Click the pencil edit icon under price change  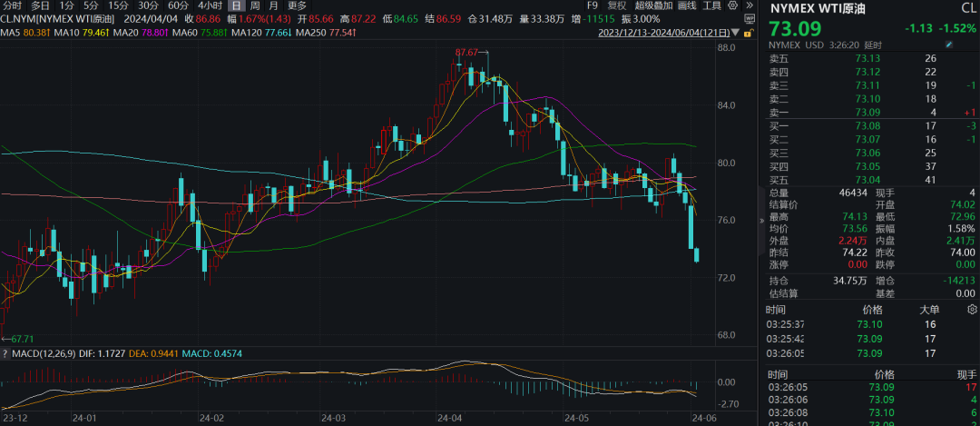948,45
